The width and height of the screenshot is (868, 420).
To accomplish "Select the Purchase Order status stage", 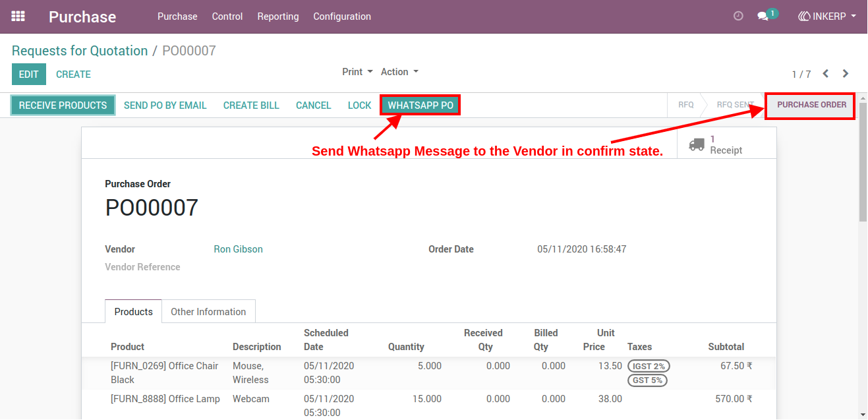I will [x=811, y=105].
